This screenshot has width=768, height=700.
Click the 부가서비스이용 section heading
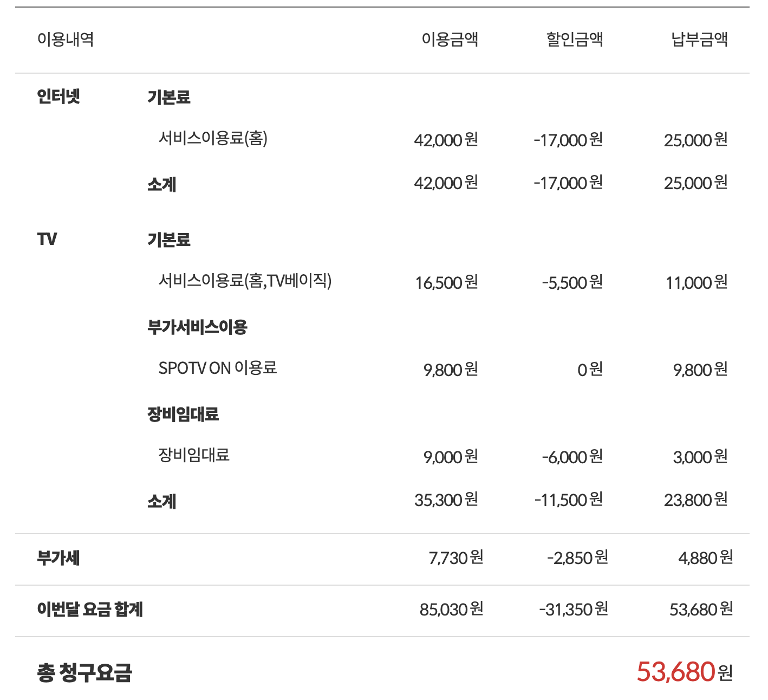(197, 327)
